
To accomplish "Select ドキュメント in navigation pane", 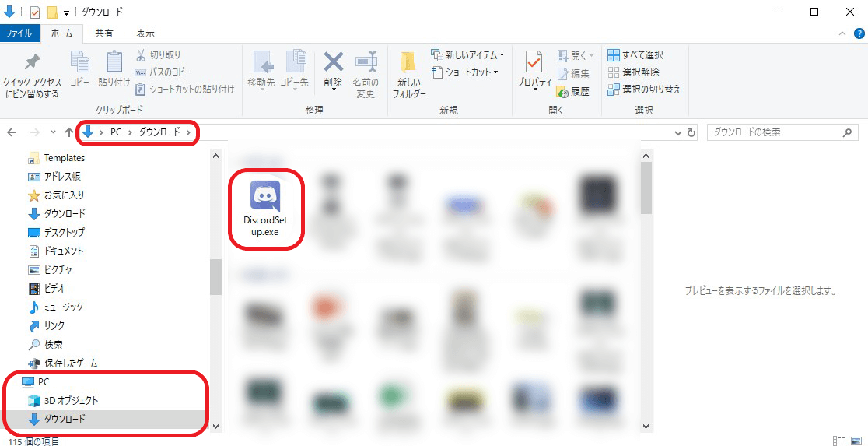I will pos(57,251).
